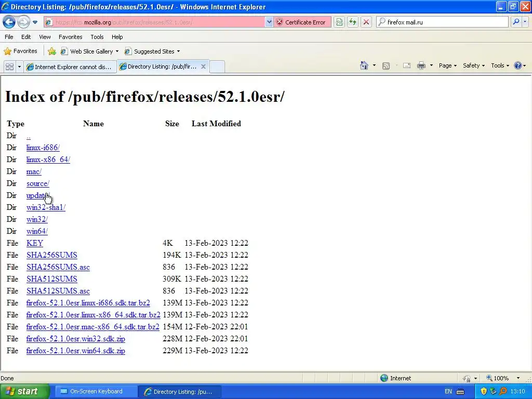Screen dimensions: 532x399
Task: Click the Add to Favorites Bar icon
Action: (52, 51)
